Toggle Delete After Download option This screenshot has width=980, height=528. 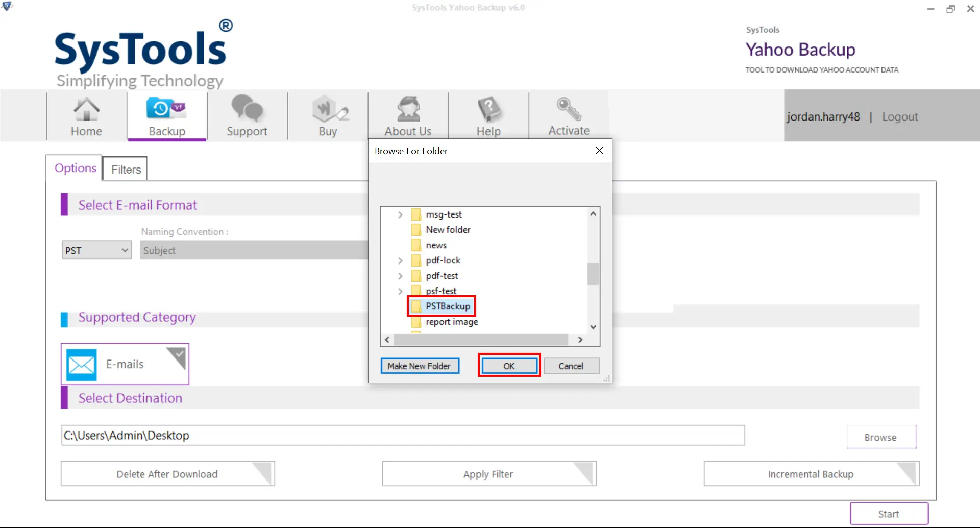tap(167, 474)
